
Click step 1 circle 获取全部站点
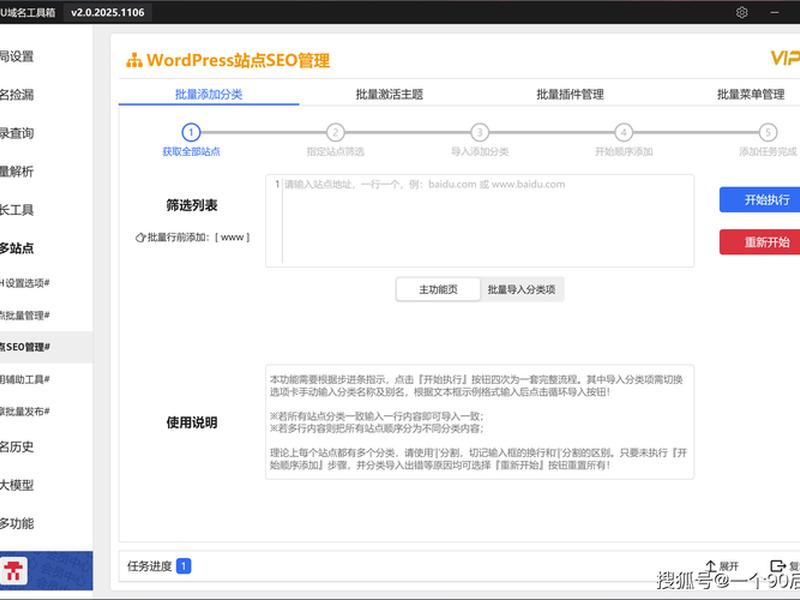tap(191, 133)
